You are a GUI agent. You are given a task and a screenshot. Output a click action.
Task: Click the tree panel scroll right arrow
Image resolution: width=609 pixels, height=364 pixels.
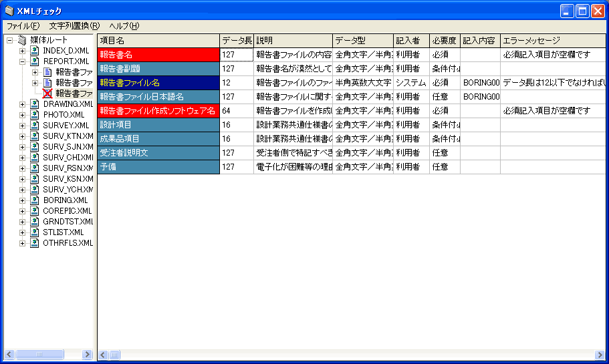click(x=87, y=354)
